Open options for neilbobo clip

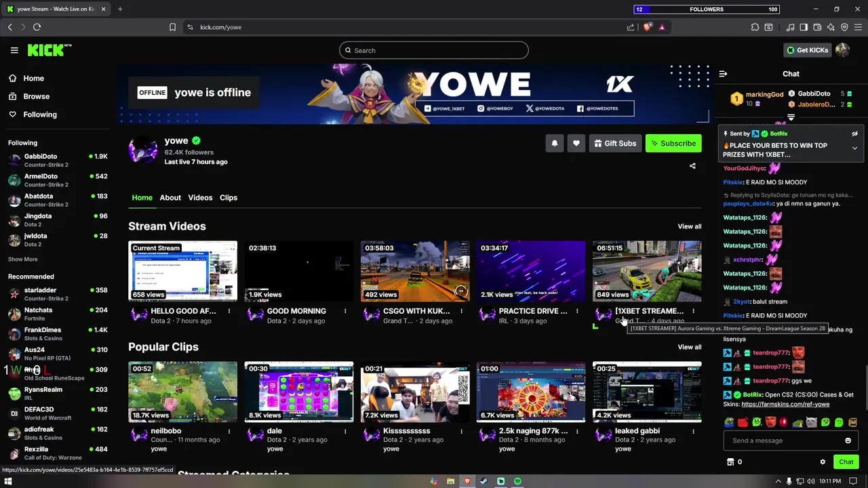(229, 431)
